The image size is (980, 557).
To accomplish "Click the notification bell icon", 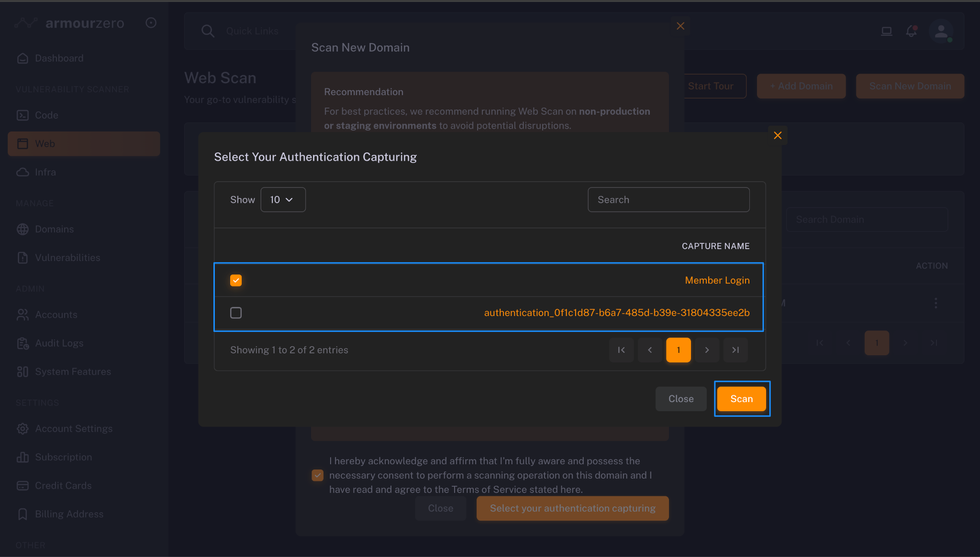I will tap(912, 32).
